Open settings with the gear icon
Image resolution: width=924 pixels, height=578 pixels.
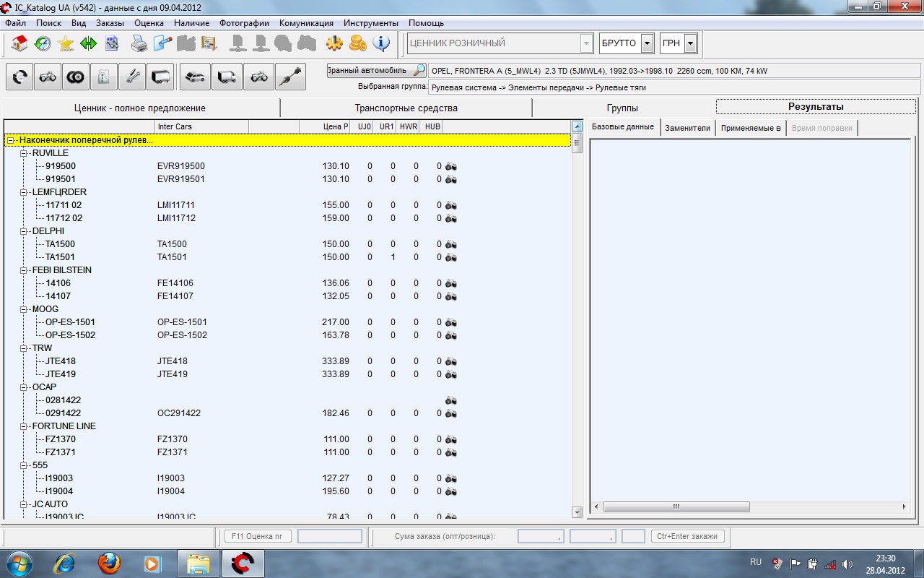tap(334, 43)
